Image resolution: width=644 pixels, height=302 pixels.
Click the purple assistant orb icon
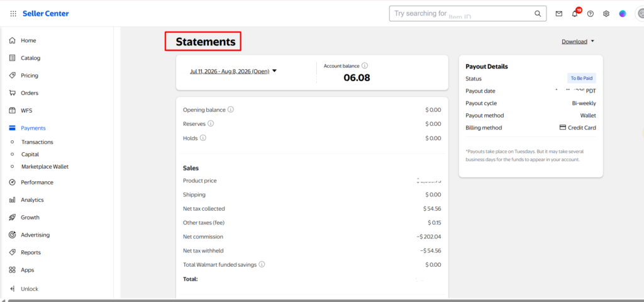click(x=623, y=14)
